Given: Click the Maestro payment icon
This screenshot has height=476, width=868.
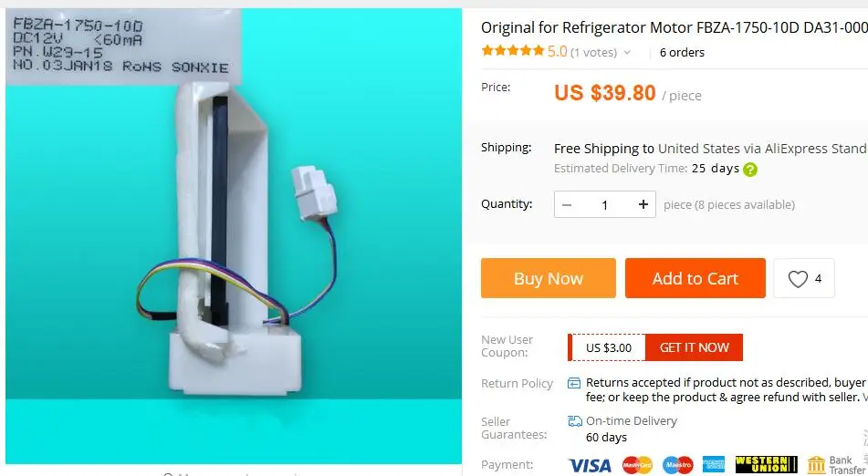Looking at the screenshot, I should (677, 465).
